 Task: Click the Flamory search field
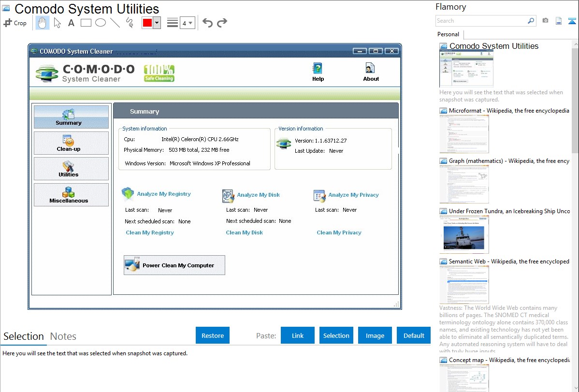(481, 21)
